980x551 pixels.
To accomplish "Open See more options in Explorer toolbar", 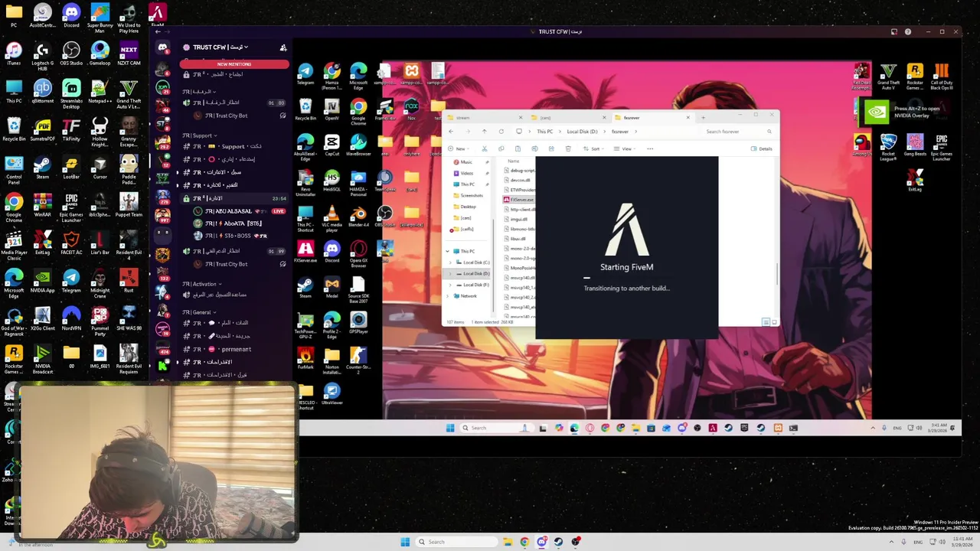I will 650,148.
